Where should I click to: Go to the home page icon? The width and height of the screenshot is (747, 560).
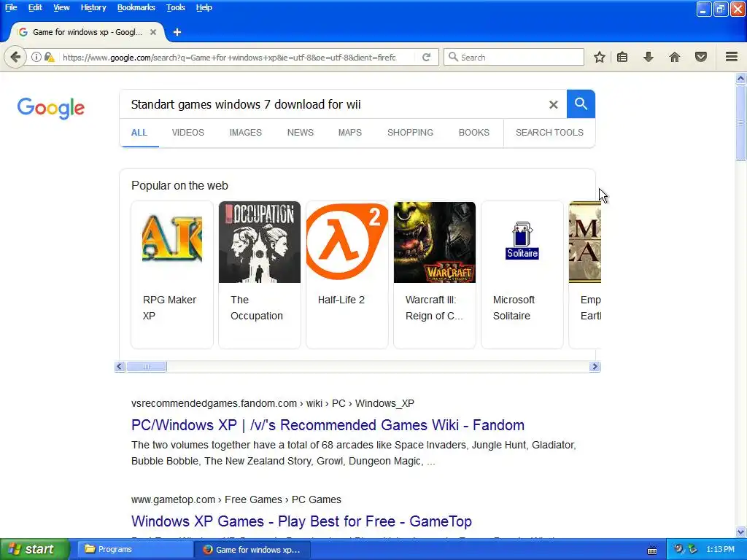pyautogui.click(x=675, y=57)
